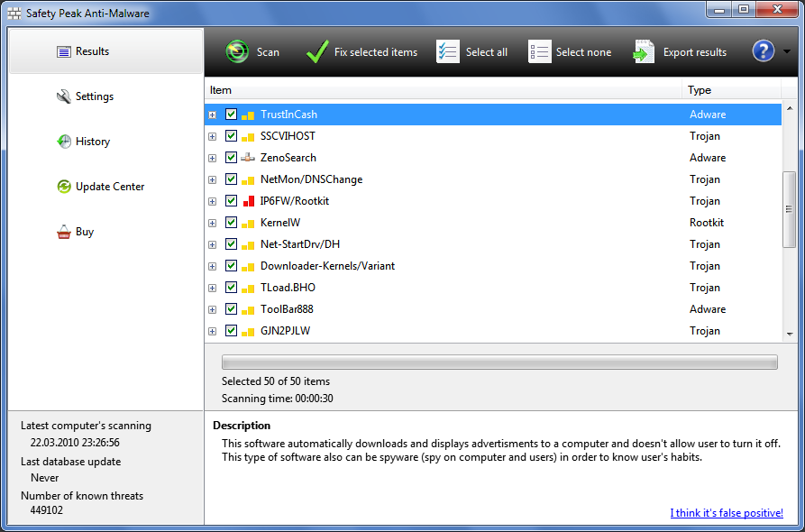Uncheck the NetMon/DNSChange checkbox
Image resolution: width=805 pixels, height=532 pixels.
(231, 179)
